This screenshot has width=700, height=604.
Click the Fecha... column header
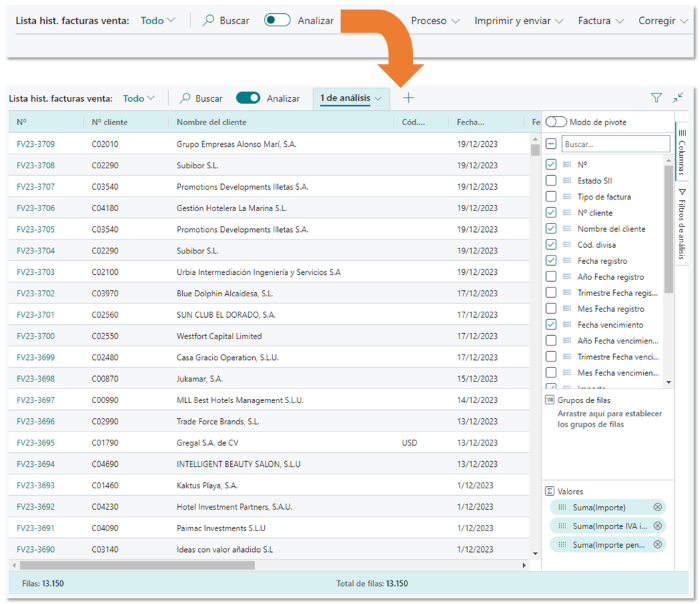486,122
